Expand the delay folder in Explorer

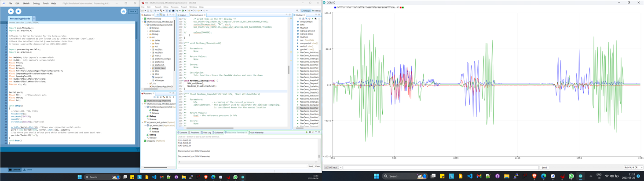coord(150,40)
